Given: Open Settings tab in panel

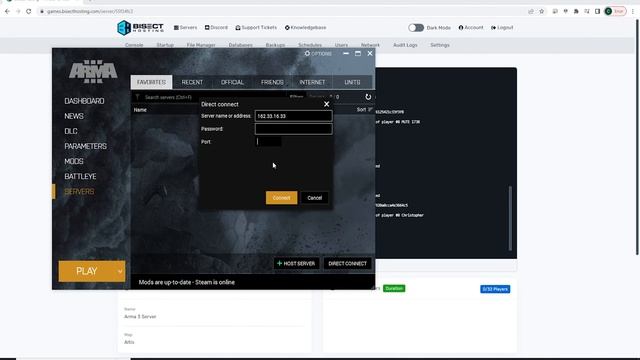Looking at the screenshot, I should tap(440, 45).
